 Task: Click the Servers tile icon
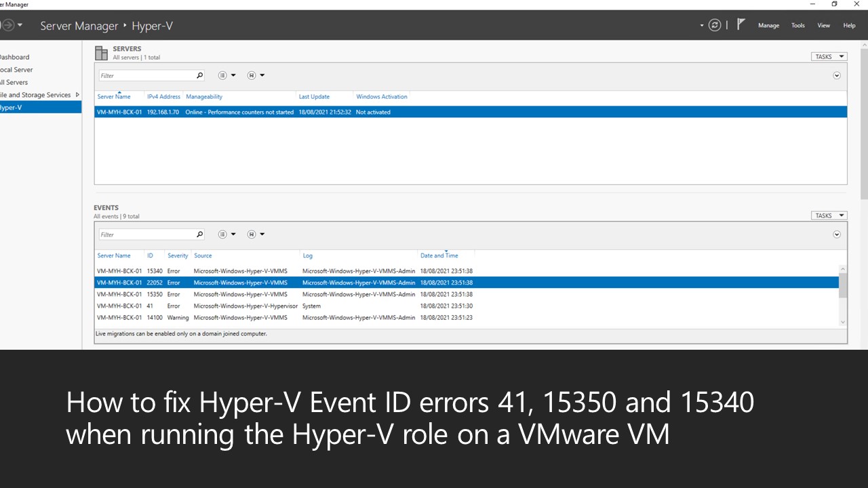coord(101,52)
